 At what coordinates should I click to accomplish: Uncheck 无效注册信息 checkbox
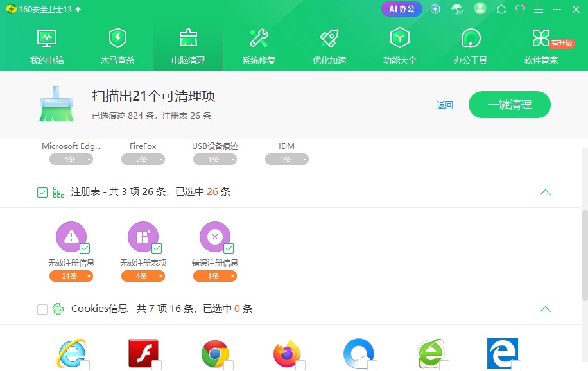(85, 248)
